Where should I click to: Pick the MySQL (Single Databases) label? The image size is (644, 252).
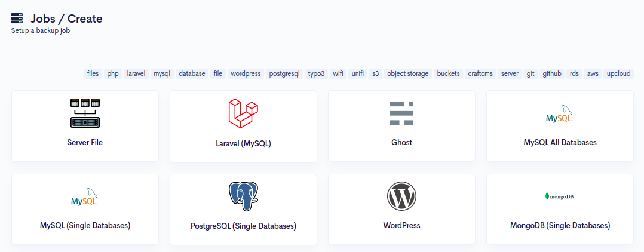point(85,225)
